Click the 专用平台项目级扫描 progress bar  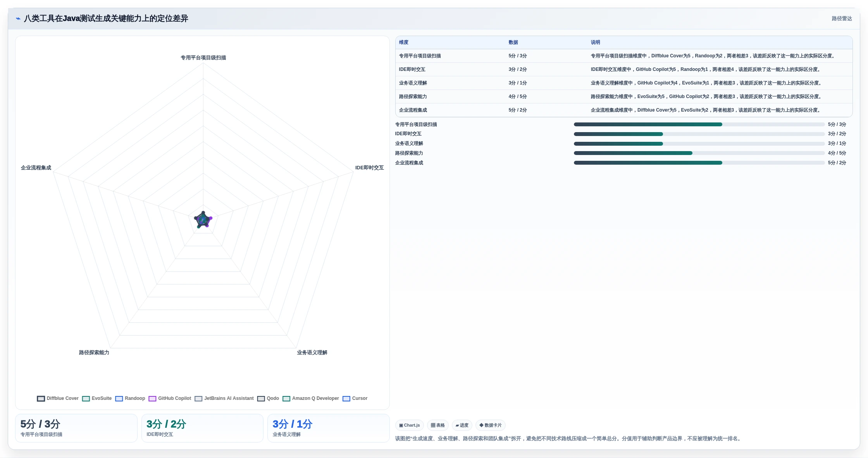click(x=699, y=124)
